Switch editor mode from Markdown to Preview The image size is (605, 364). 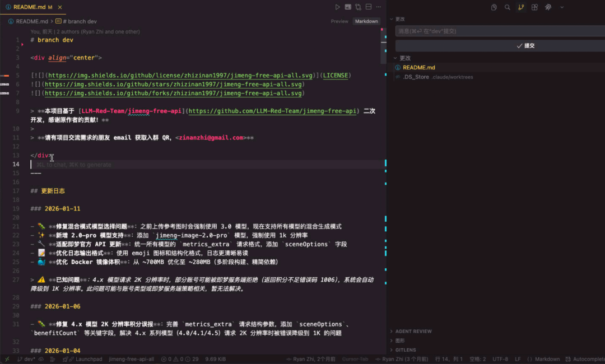click(339, 21)
